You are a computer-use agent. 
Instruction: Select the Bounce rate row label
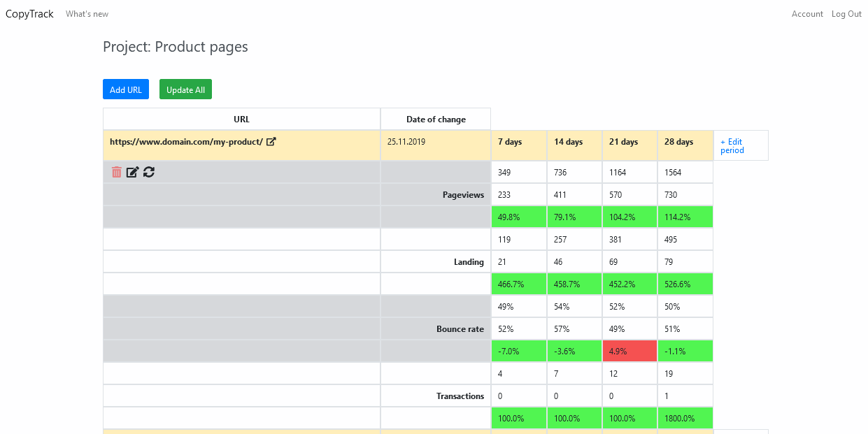coord(460,329)
